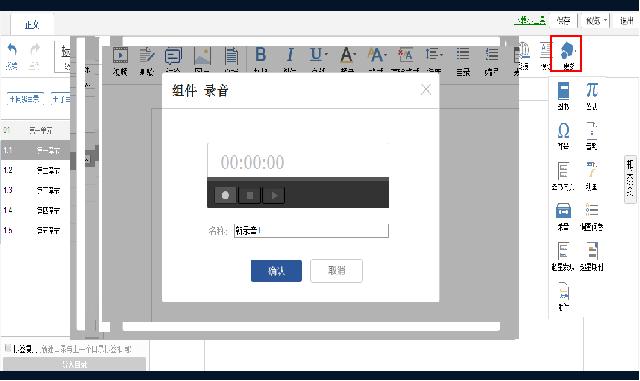Image resolution: width=640 pixels, height=381 pixels.
Task: Click the recording name input field
Action: click(x=311, y=231)
